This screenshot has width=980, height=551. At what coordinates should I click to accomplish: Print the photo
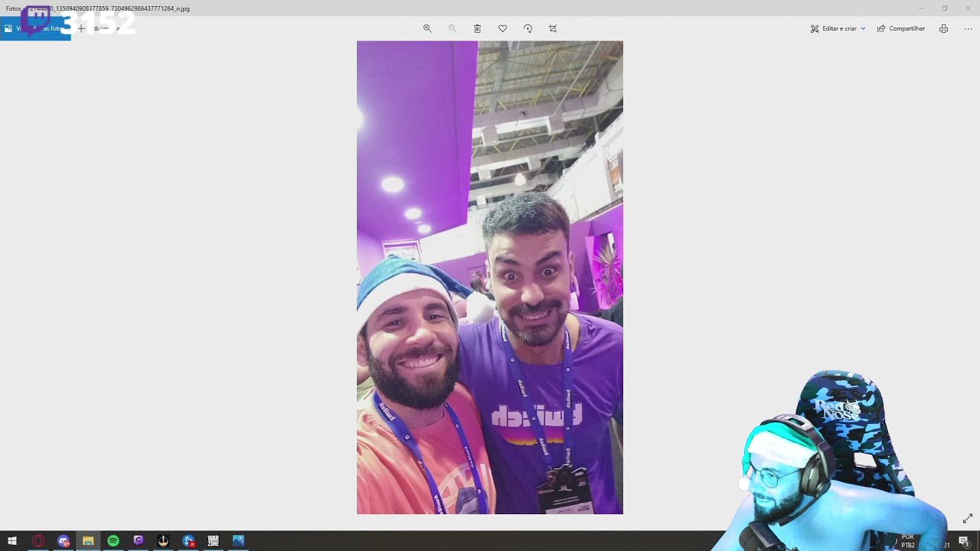943,28
